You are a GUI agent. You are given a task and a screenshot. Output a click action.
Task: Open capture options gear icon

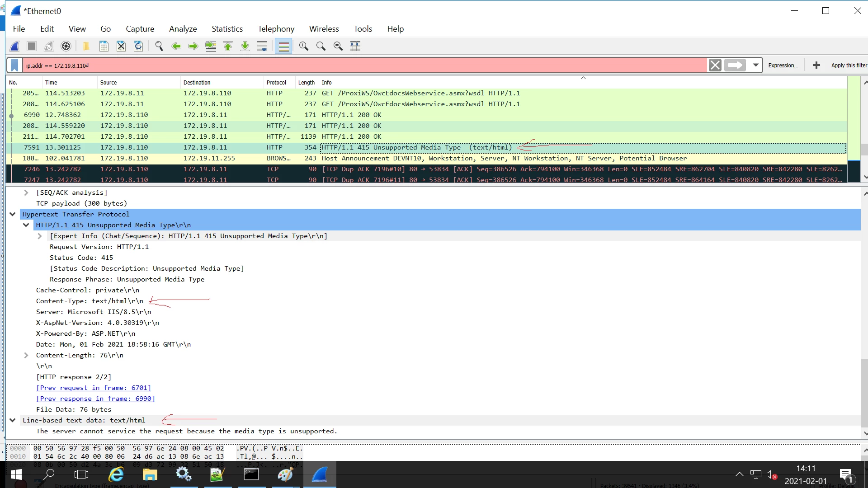(x=66, y=46)
